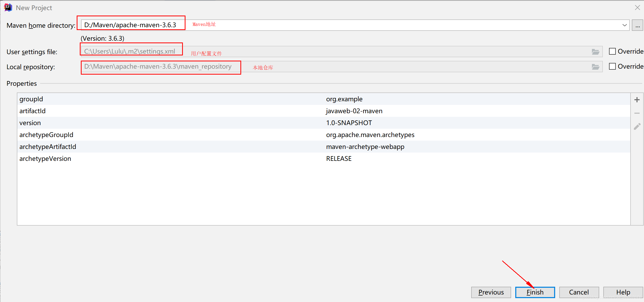Expand the Maven home directory dropdown

pyautogui.click(x=625, y=25)
